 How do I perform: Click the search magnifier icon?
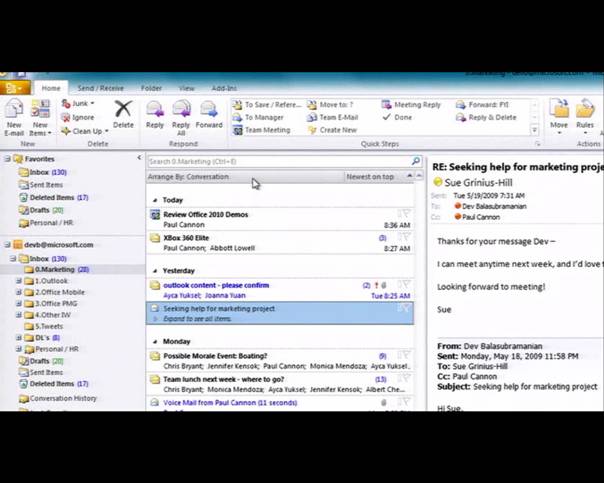[416, 161]
